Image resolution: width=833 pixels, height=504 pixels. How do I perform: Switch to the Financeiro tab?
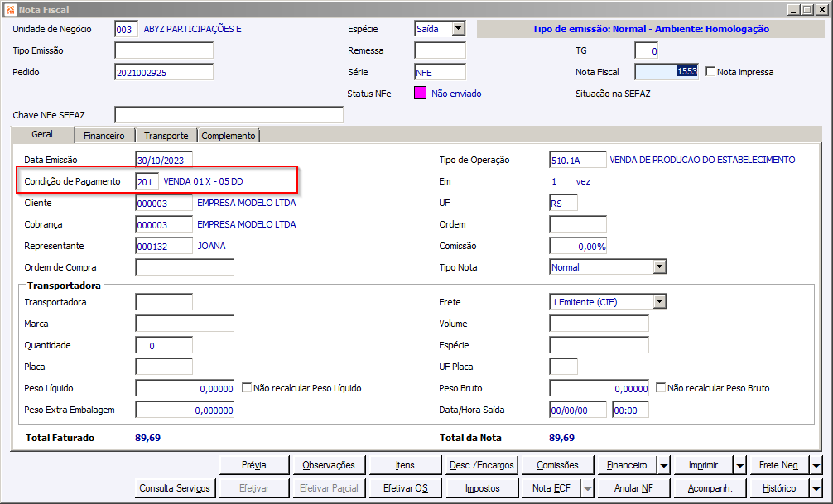(104, 136)
